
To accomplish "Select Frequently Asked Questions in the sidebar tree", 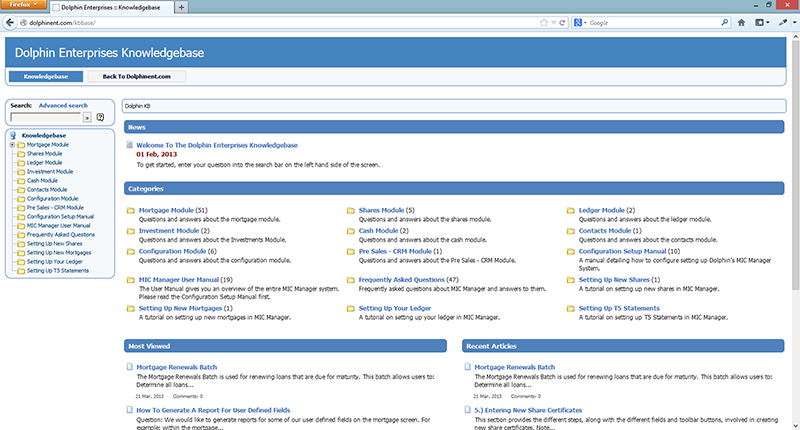I will [x=61, y=235].
